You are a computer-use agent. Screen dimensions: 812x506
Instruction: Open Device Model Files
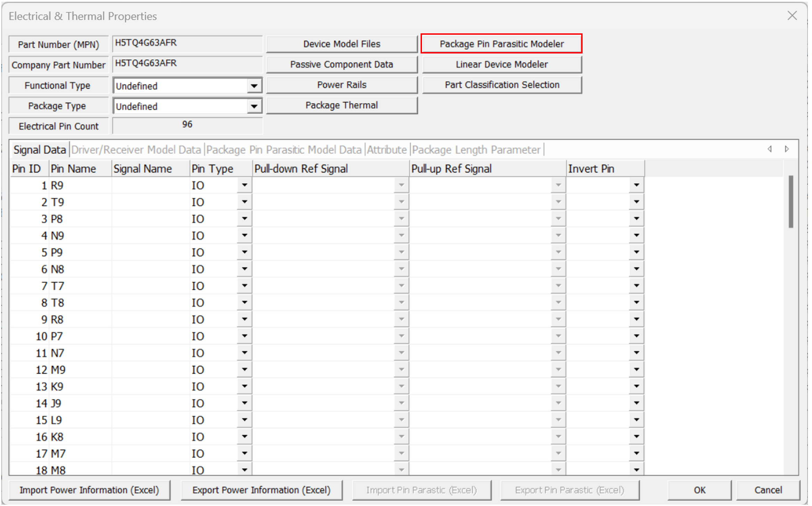point(341,44)
